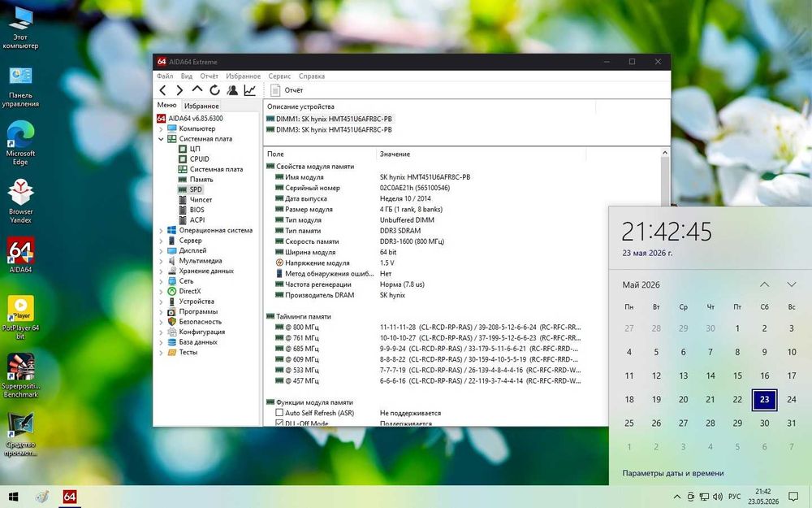812x508 pixels.
Task: Toggle the Auto Self Refresh (ASR) checkbox
Action: click(279, 413)
